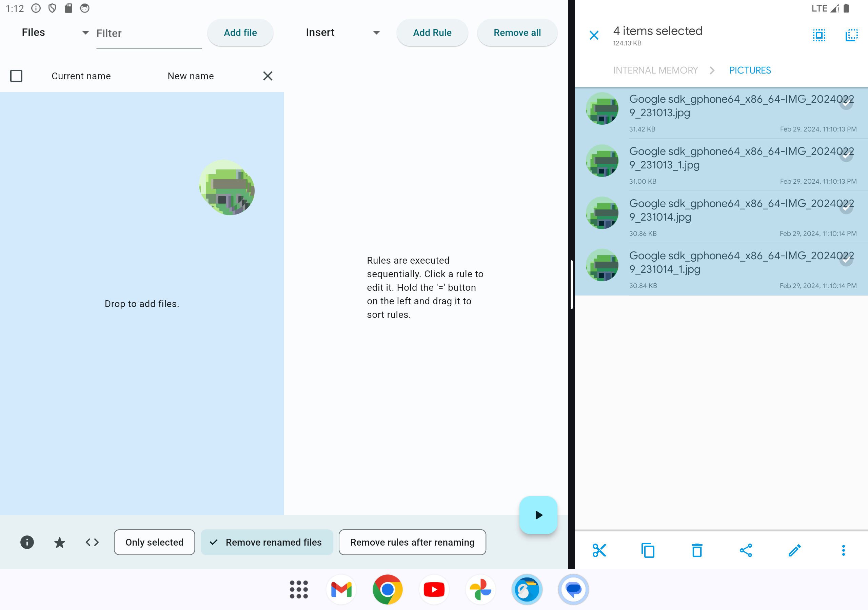
Task: Click the select all icon
Action: (x=819, y=35)
